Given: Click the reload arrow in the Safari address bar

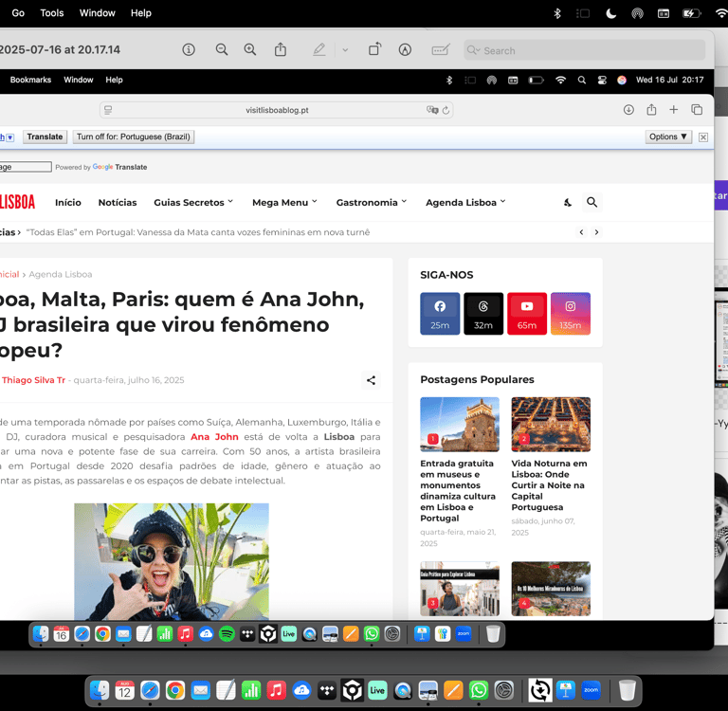Looking at the screenshot, I should tap(446, 110).
